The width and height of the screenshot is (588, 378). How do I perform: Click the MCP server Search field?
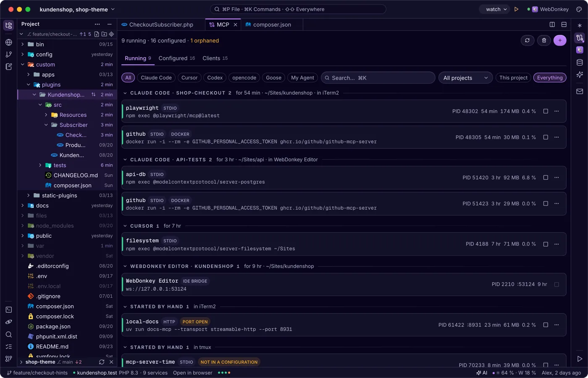(378, 78)
